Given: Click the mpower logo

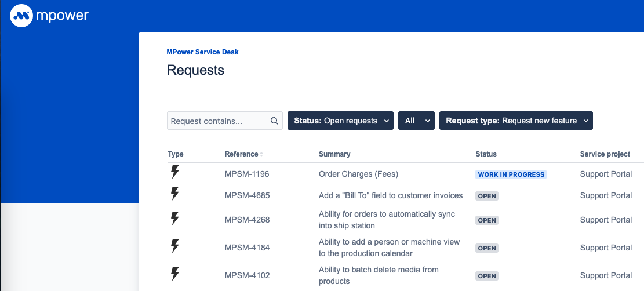Looking at the screenshot, I should (x=49, y=16).
